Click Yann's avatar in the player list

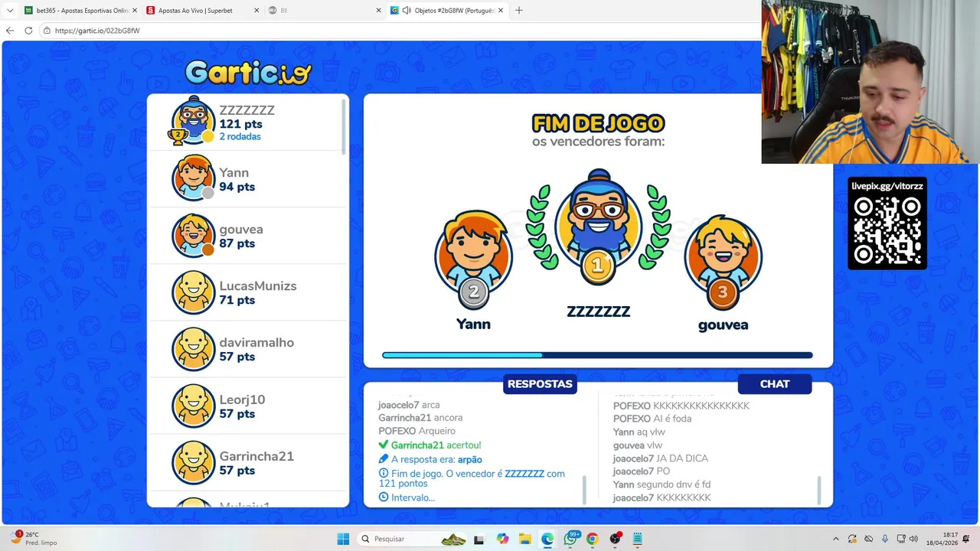pyautogui.click(x=193, y=178)
